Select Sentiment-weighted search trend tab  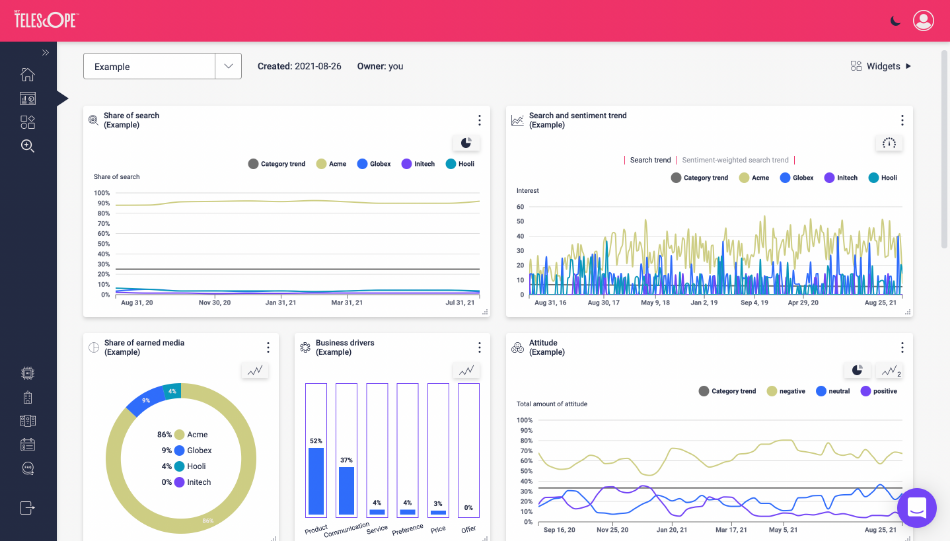coord(735,160)
